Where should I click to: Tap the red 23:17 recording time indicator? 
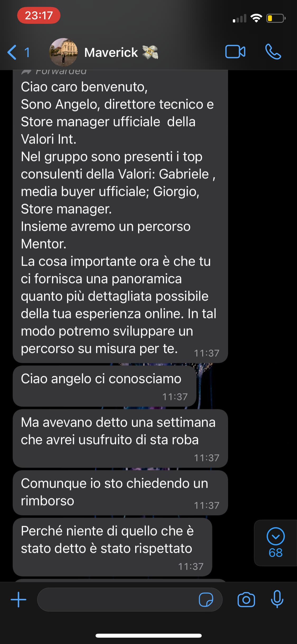coord(39,15)
